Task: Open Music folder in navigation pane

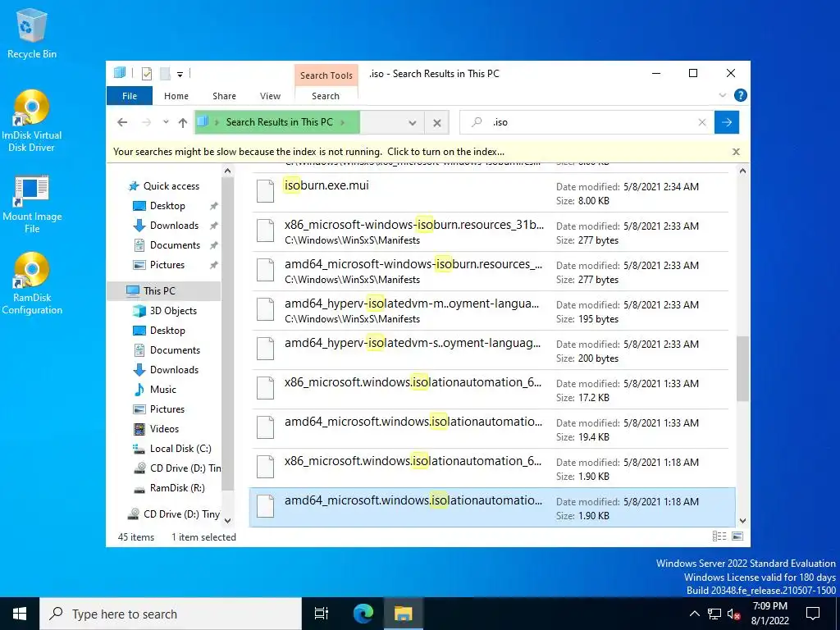Action: point(163,390)
